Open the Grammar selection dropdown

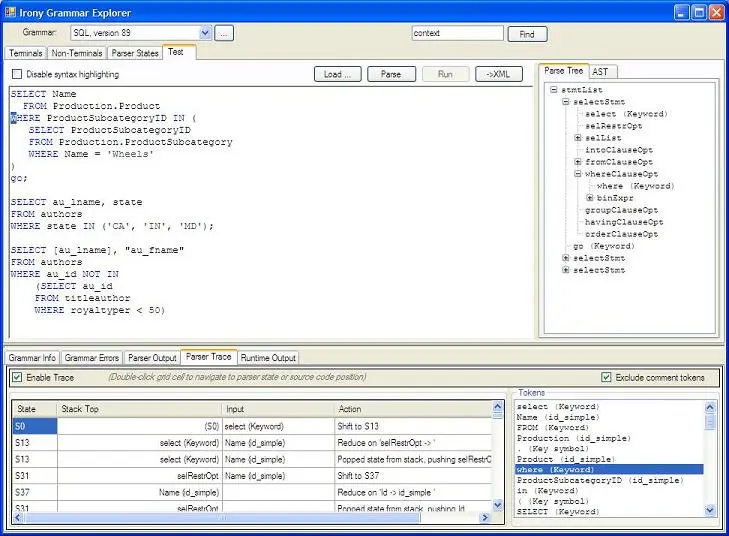(x=205, y=34)
